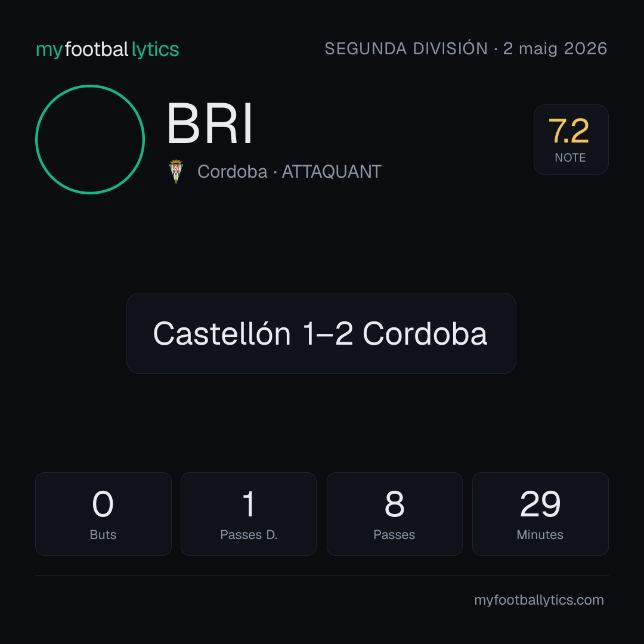
Task: Click the Castellón 1–2 Cordoba score card
Action: [x=321, y=333]
